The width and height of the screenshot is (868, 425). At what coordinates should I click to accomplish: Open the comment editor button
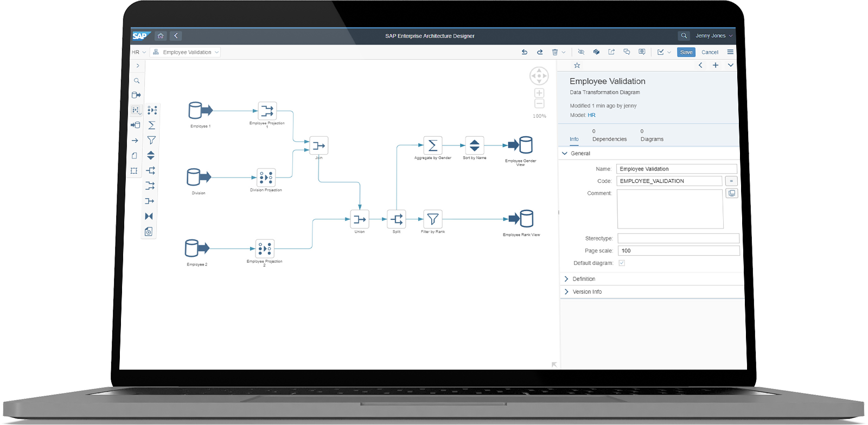point(732,193)
